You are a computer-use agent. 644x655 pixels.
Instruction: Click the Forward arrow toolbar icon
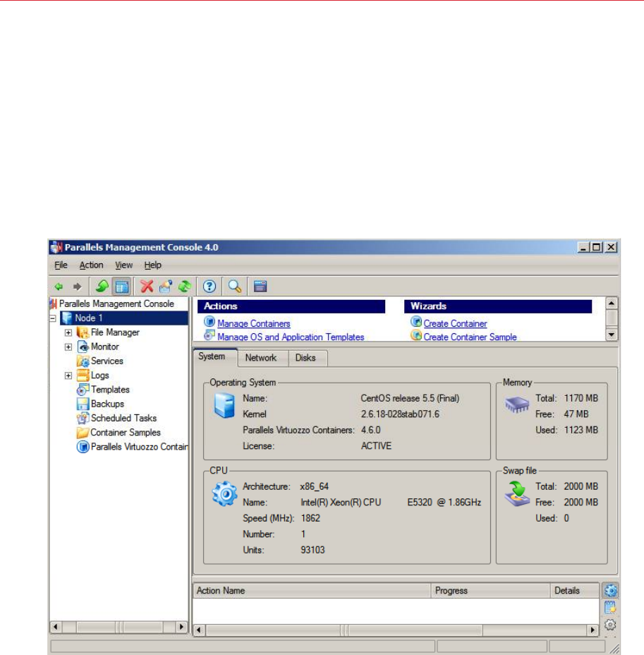pos(77,287)
